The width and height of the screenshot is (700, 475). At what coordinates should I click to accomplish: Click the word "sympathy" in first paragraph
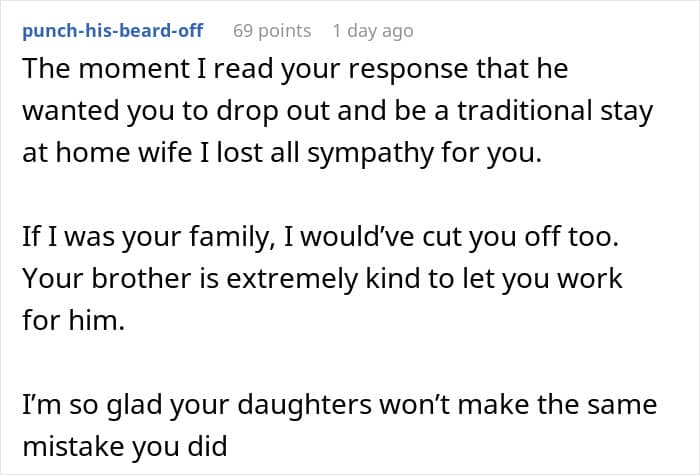click(x=366, y=155)
